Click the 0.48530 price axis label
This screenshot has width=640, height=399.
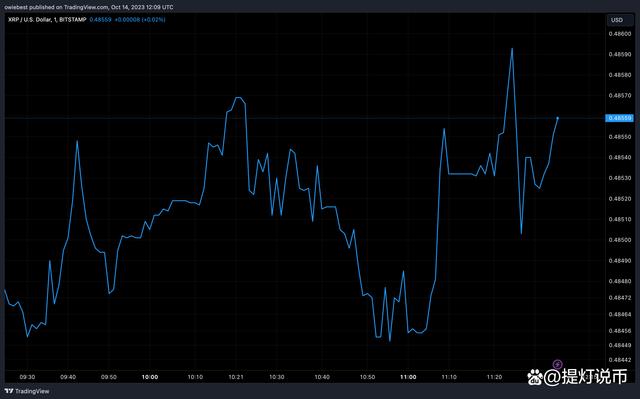click(x=620, y=178)
